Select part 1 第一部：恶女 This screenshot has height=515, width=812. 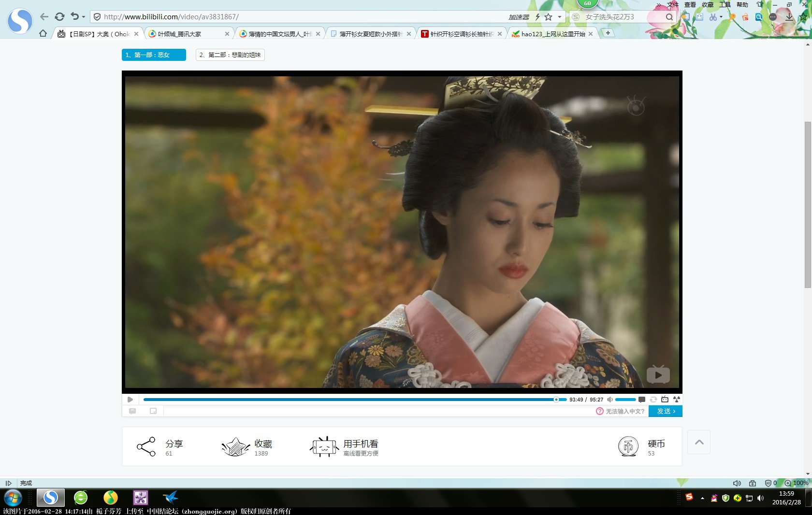[154, 55]
